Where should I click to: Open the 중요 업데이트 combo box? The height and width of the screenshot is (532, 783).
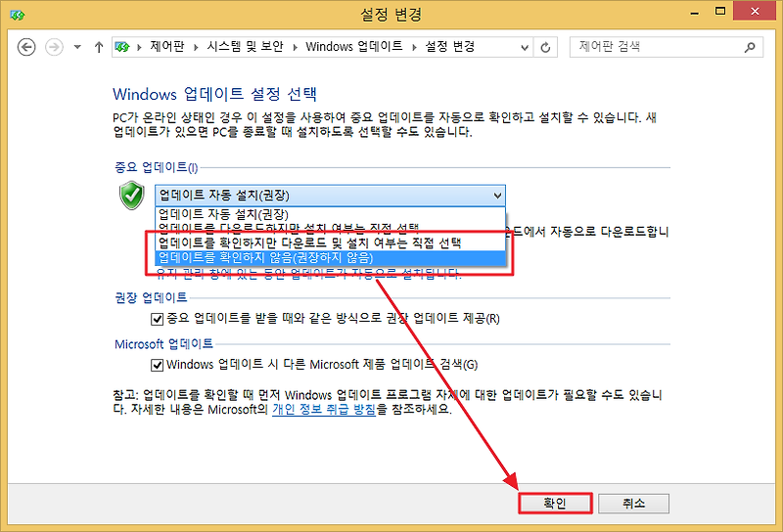330,196
